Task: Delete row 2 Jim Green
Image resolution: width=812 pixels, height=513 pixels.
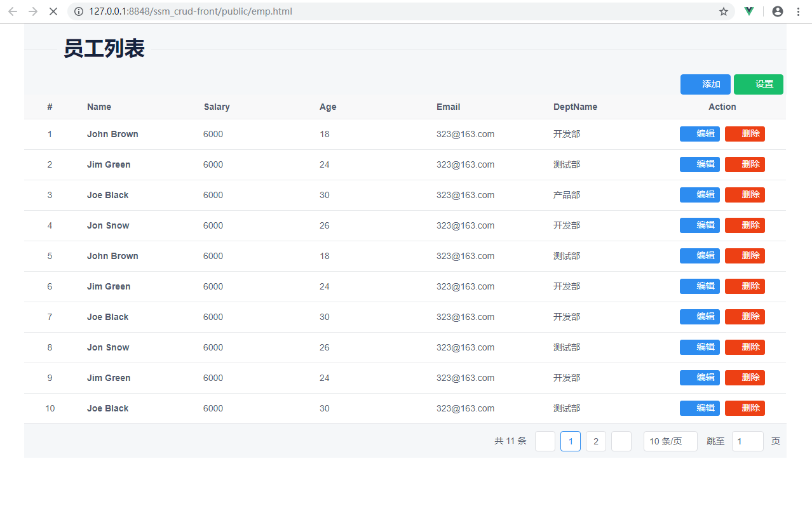Action: [745, 164]
